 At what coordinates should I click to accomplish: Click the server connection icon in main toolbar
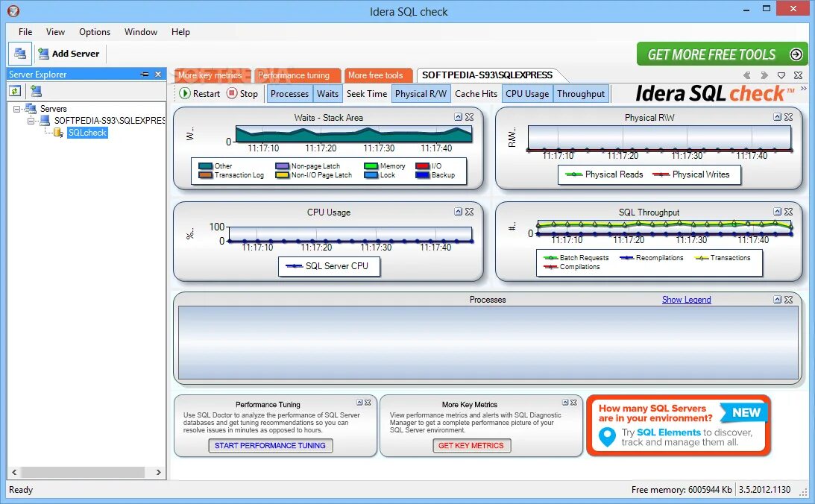tap(20, 54)
